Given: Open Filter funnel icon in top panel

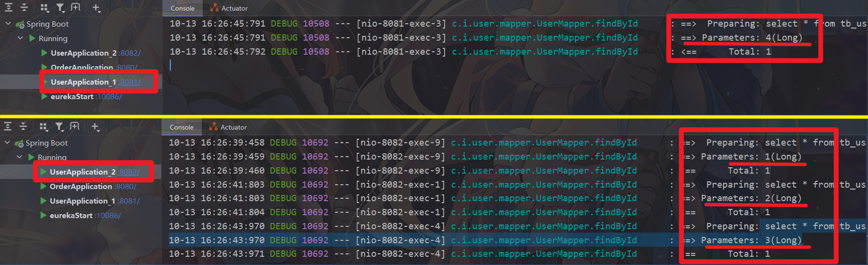Looking at the screenshot, I should tap(60, 7).
